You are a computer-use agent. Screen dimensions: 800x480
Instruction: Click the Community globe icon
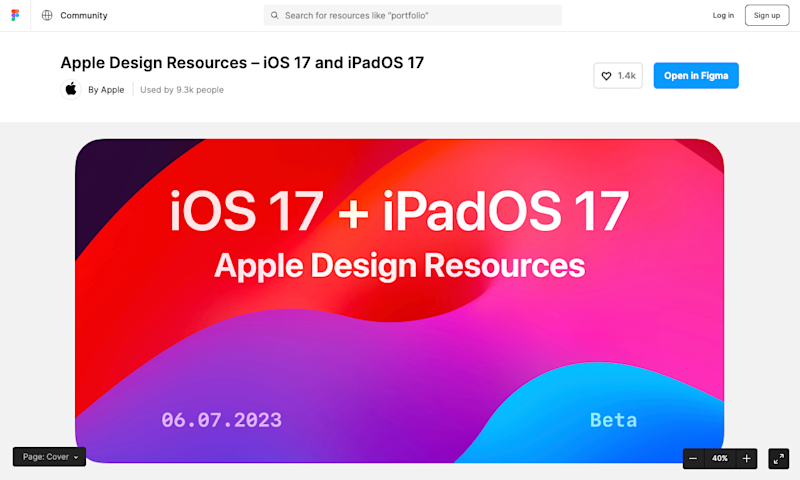pyautogui.click(x=47, y=15)
